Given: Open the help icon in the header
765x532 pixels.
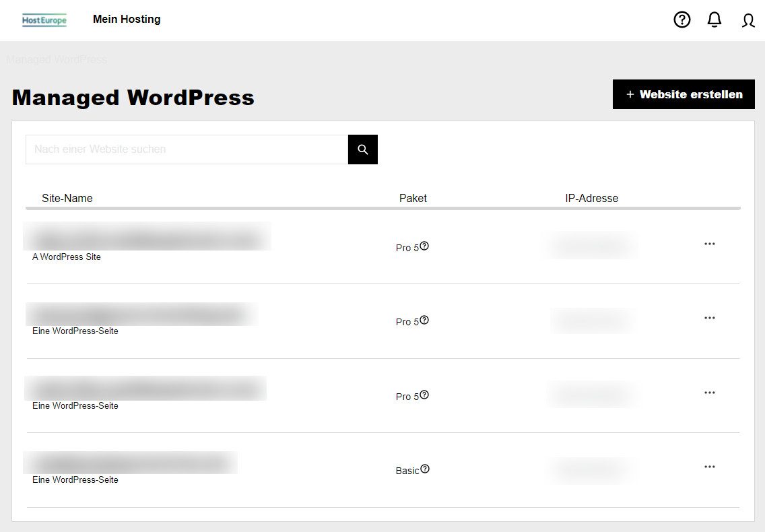Looking at the screenshot, I should pyautogui.click(x=682, y=20).
